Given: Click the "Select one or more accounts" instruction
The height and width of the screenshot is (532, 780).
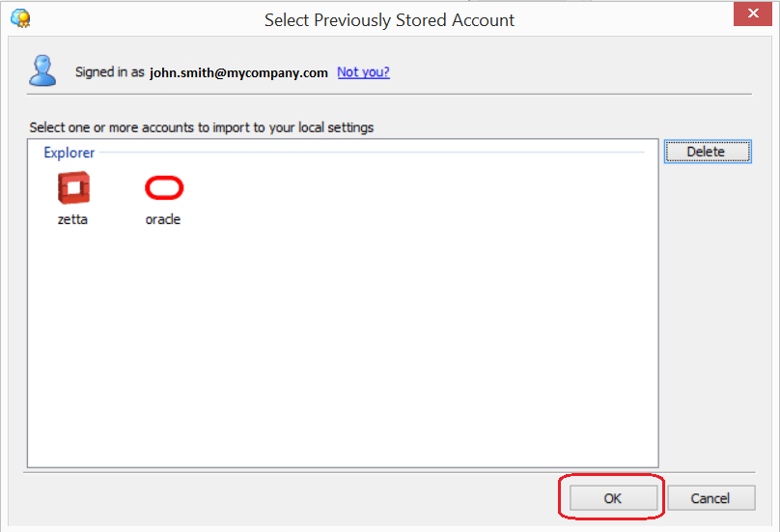Looking at the screenshot, I should pyautogui.click(x=201, y=126).
